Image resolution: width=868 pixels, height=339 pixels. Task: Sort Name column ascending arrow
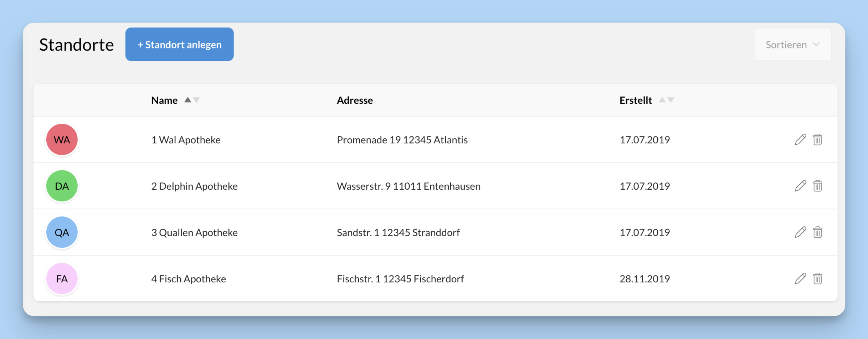point(188,100)
